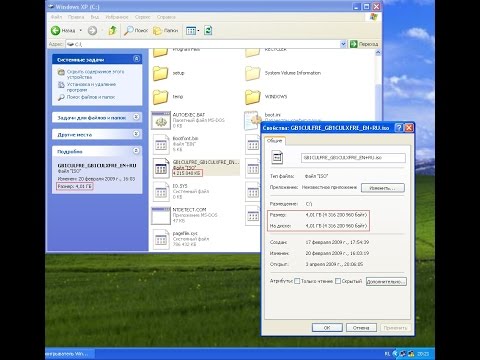Select the IO.SYS file icon
The height and width of the screenshot is (360, 480).
click(161, 192)
